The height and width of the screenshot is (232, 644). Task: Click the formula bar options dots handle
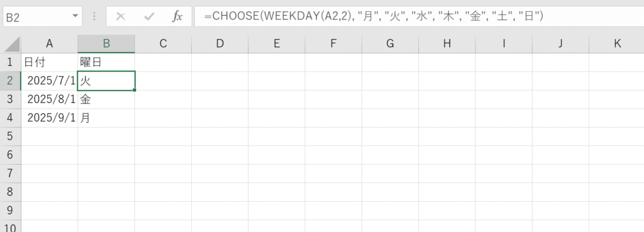[95, 16]
